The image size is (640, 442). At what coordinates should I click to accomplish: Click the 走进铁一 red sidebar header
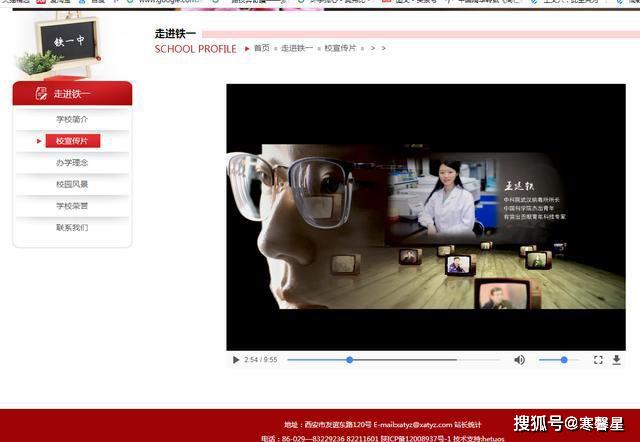(x=72, y=93)
